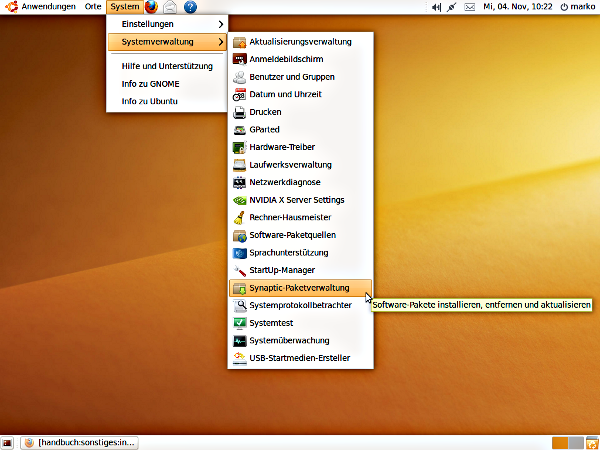This screenshot has height=450, width=600.
Task: Click the Systemprotokollbetrachter magnifier icon
Action: [240, 305]
